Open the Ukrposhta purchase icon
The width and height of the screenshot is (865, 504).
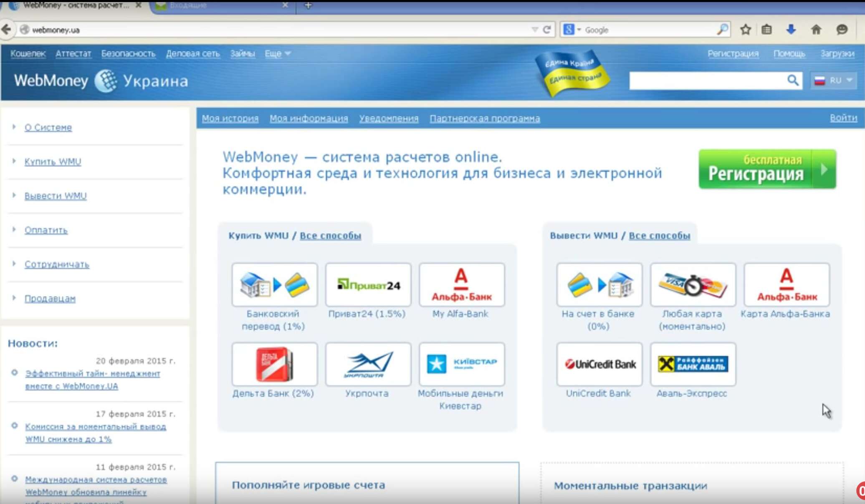tap(368, 364)
